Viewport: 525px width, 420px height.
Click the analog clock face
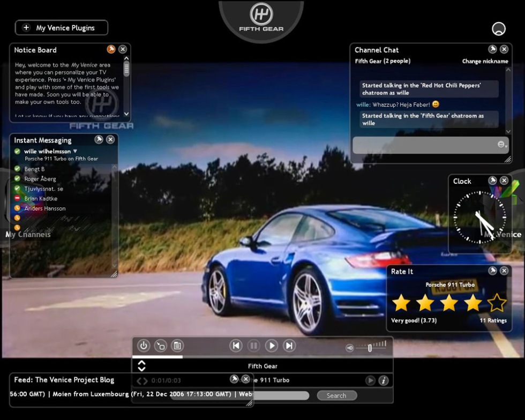480,217
